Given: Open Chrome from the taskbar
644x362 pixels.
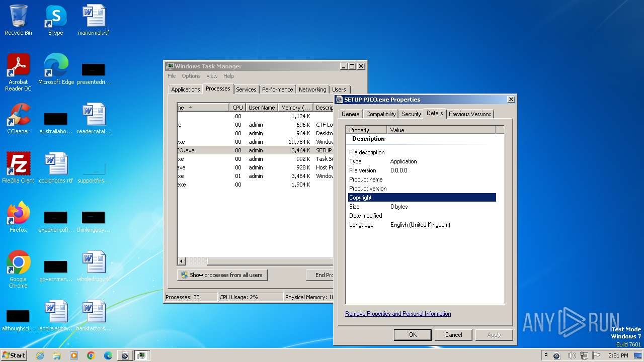Looking at the screenshot, I should tap(91, 355).
